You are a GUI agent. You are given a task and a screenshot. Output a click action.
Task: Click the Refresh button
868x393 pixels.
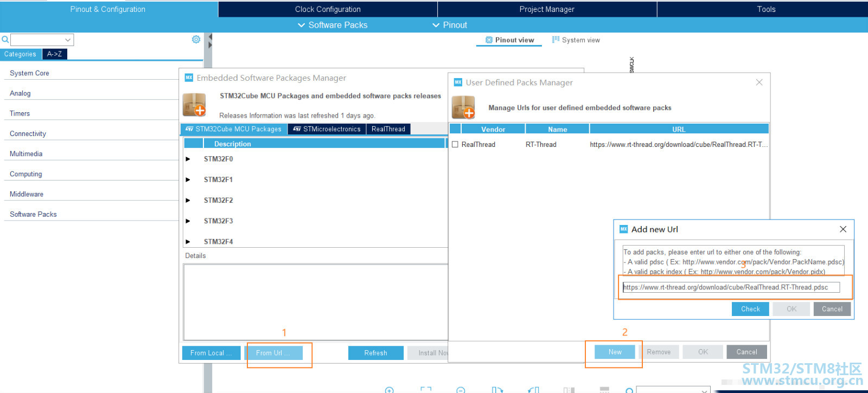pyautogui.click(x=375, y=353)
